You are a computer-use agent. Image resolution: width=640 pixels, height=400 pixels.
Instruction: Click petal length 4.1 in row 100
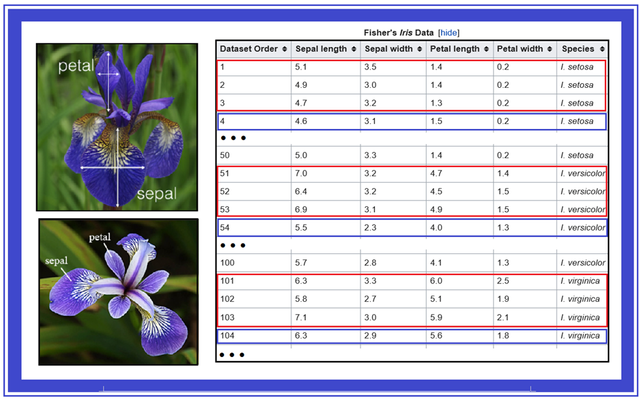tap(436, 263)
